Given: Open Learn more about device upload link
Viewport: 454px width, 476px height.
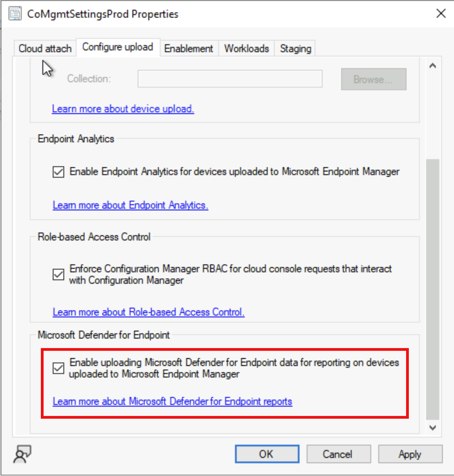Looking at the screenshot, I should point(123,109).
